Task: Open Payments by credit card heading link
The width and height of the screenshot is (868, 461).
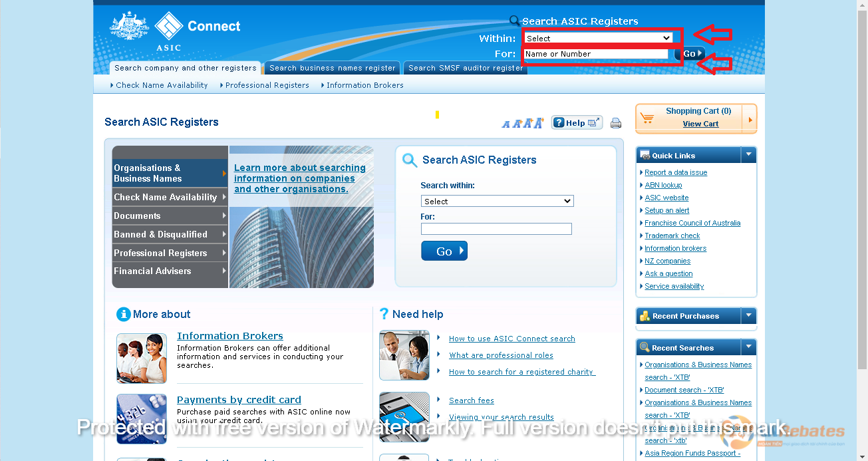Action: click(239, 400)
